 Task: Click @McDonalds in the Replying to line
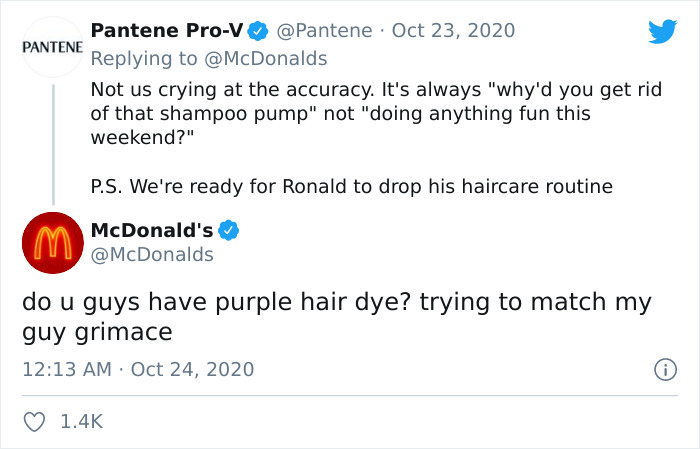click(270, 58)
